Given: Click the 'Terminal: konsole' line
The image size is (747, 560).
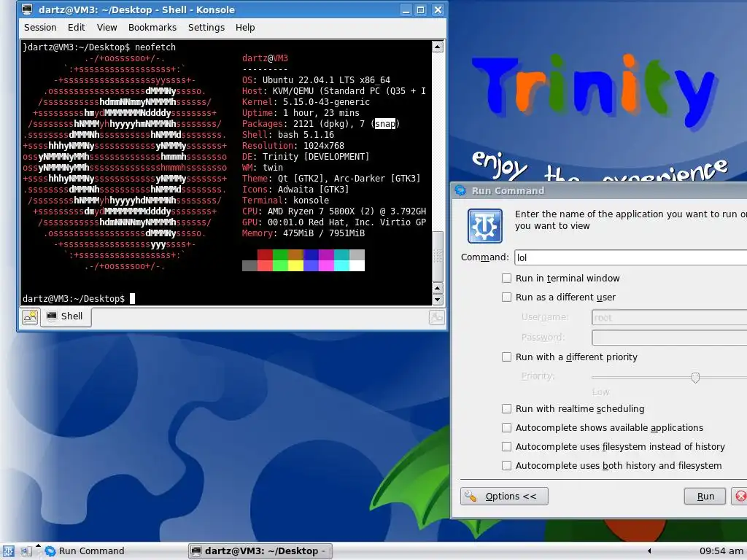Looking at the screenshot, I should click(285, 201).
